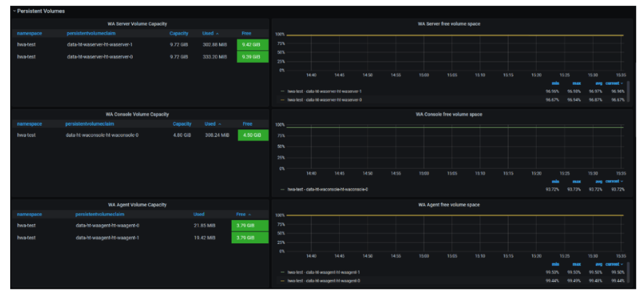
Task: Click waagent-1 legend color line in Agent chart
Action: coord(282,272)
